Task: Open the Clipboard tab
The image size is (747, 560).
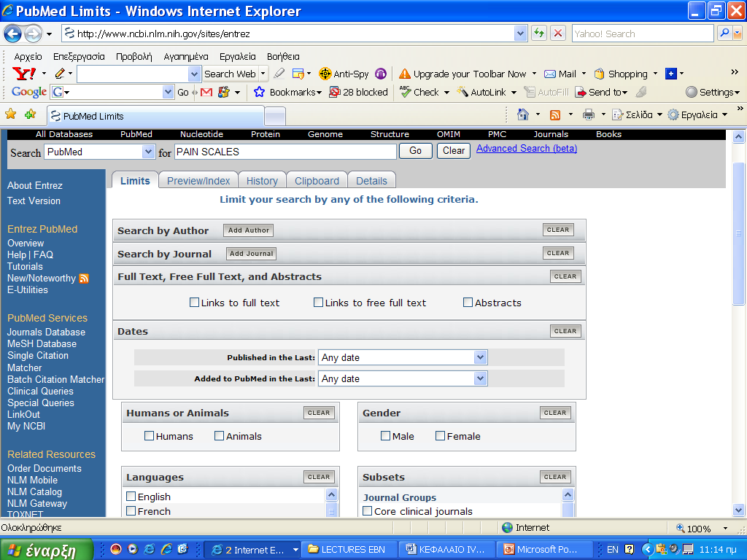Action: [317, 181]
